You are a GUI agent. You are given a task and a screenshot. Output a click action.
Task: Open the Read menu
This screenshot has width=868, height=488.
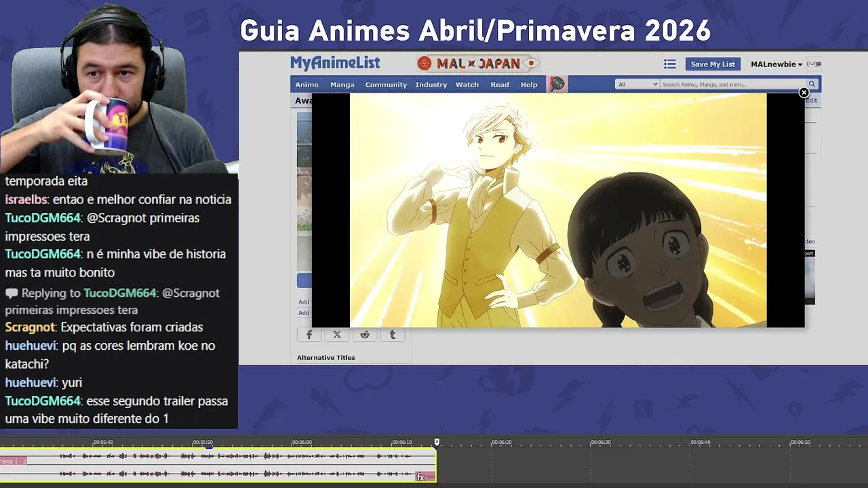click(x=500, y=85)
